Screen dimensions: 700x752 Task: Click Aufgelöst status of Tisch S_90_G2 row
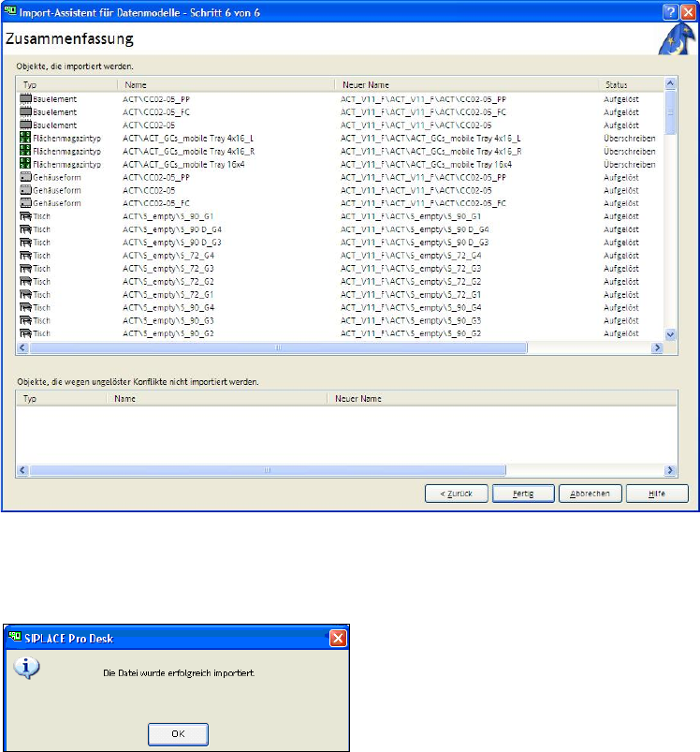[621, 333]
